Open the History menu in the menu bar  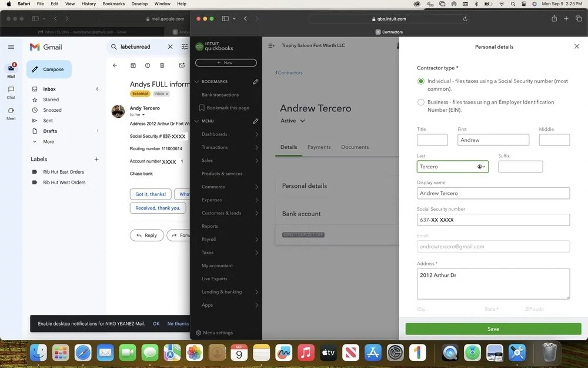click(89, 4)
